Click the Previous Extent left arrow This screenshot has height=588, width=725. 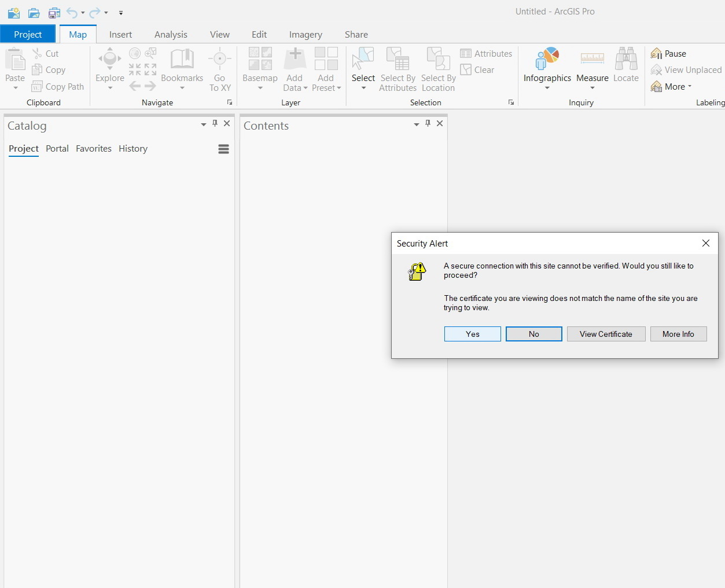[135, 86]
